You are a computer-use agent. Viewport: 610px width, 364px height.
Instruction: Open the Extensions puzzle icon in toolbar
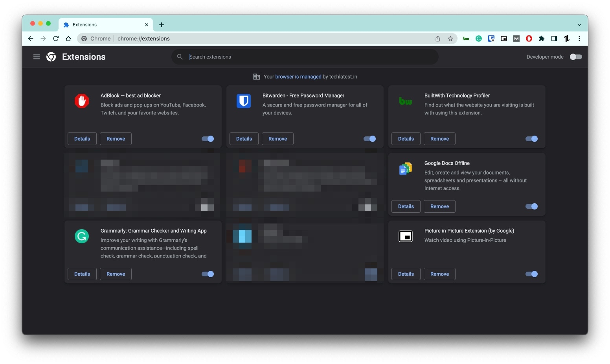point(542,39)
